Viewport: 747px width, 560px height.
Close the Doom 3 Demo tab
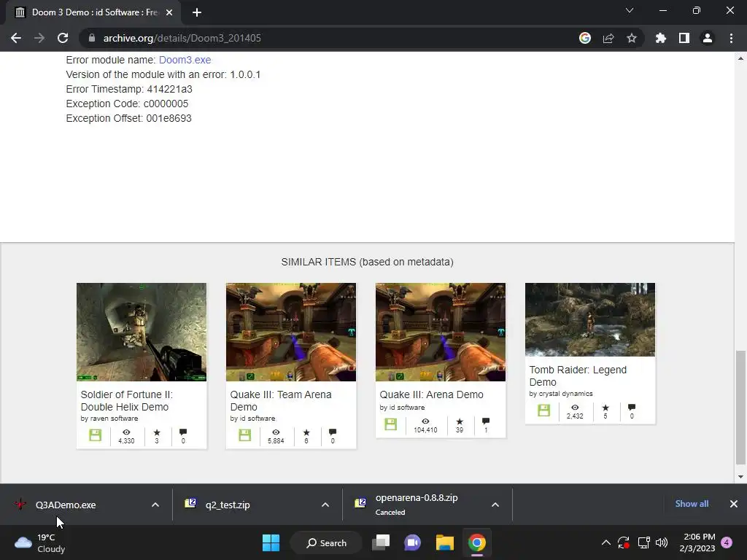pyautogui.click(x=169, y=12)
